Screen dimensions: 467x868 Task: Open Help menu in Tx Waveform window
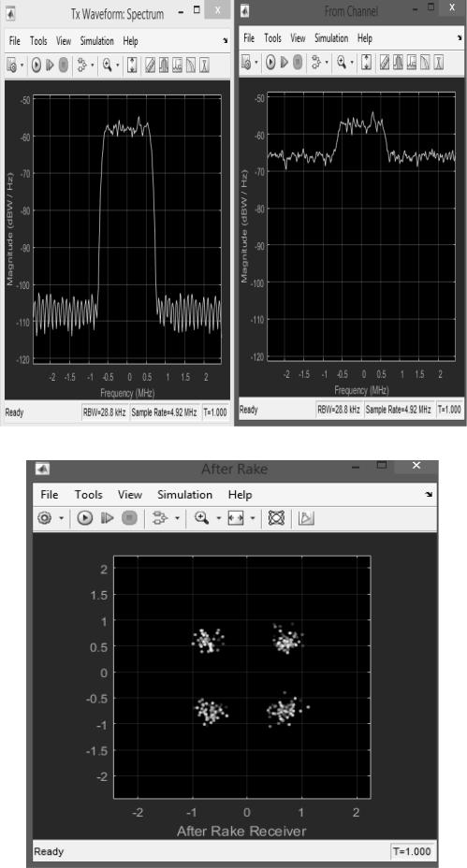[x=130, y=41]
